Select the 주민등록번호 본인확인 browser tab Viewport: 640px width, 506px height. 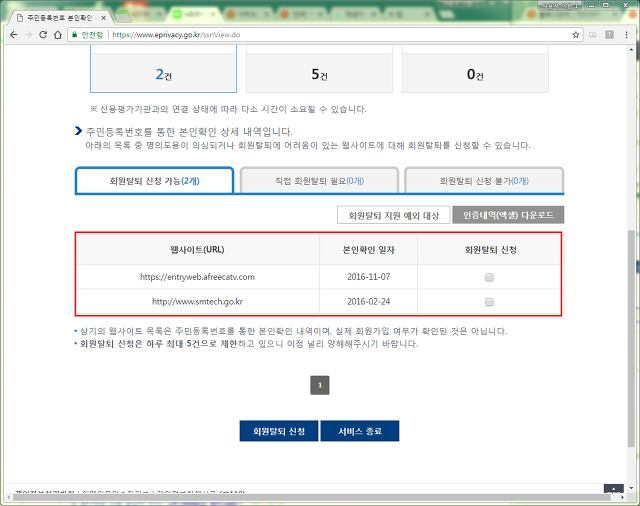coord(60,18)
